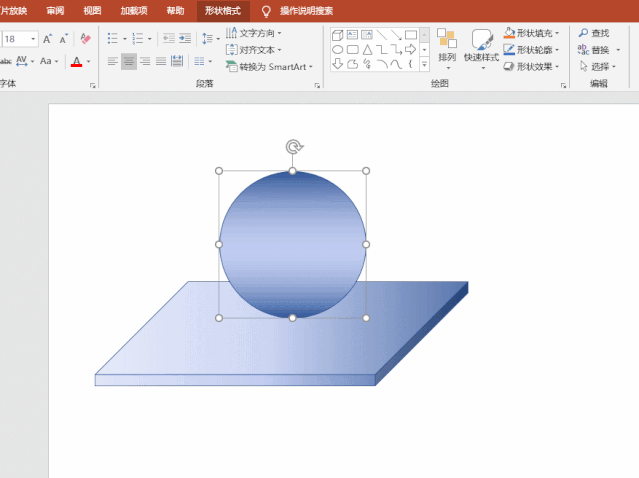Select the bulleted list icon
The width and height of the screenshot is (639, 478).
pyautogui.click(x=112, y=39)
